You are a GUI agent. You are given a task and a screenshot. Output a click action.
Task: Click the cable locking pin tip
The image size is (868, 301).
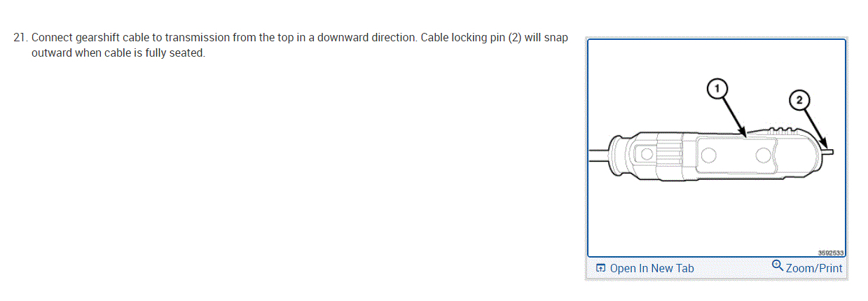coord(830,150)
